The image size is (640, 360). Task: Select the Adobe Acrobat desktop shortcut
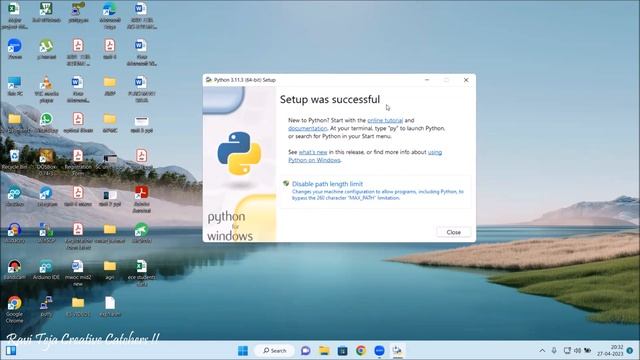(142, 200)
